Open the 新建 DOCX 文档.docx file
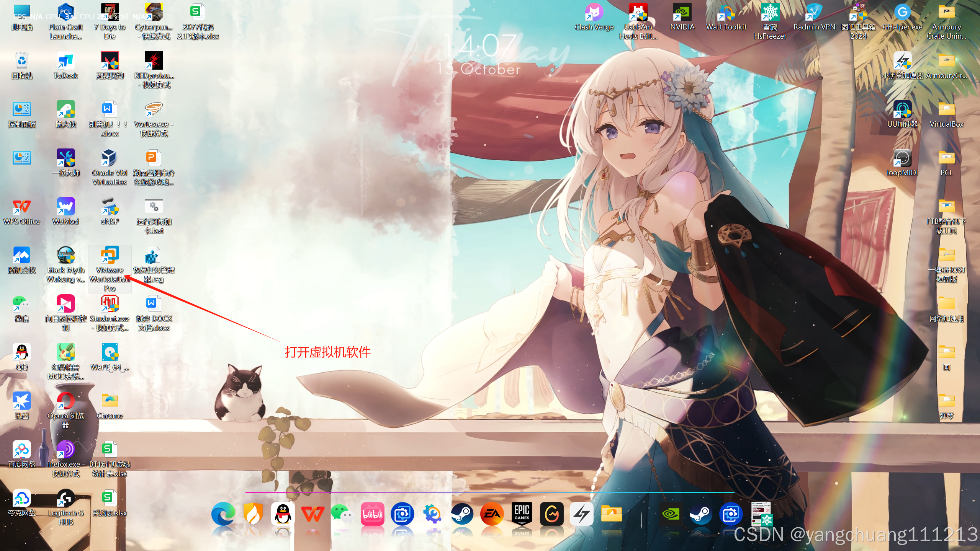Viewport: 980px width, 551px height. point(154,313)
